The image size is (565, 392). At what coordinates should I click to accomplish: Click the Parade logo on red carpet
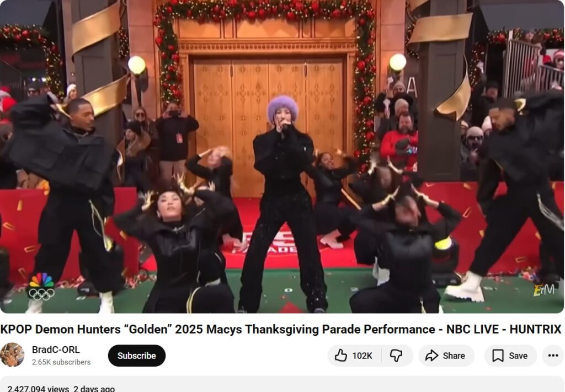(x=271, y=243)
